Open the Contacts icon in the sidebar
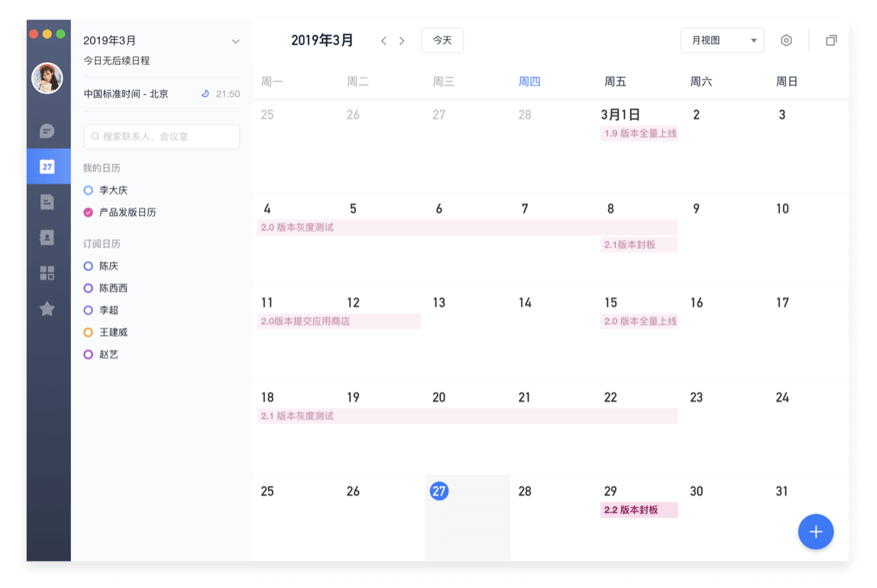The image size is (877, 588). coord(48,237)
